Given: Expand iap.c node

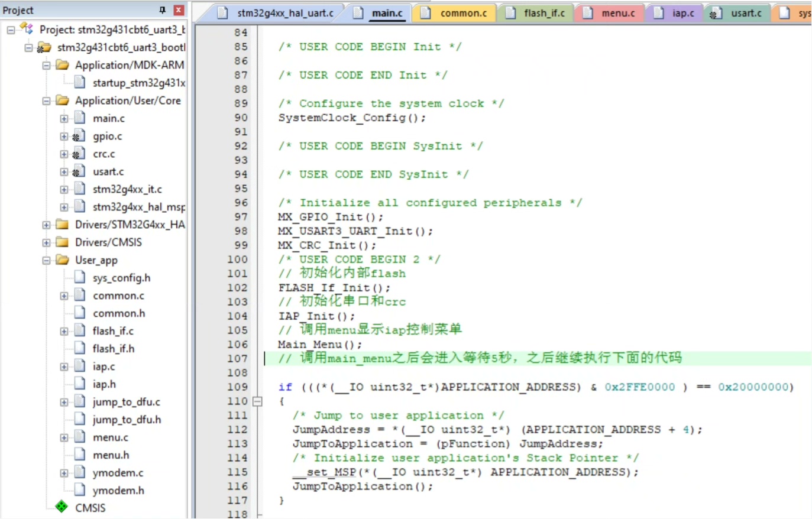Looking at the screenshot, I should (64, 366).
